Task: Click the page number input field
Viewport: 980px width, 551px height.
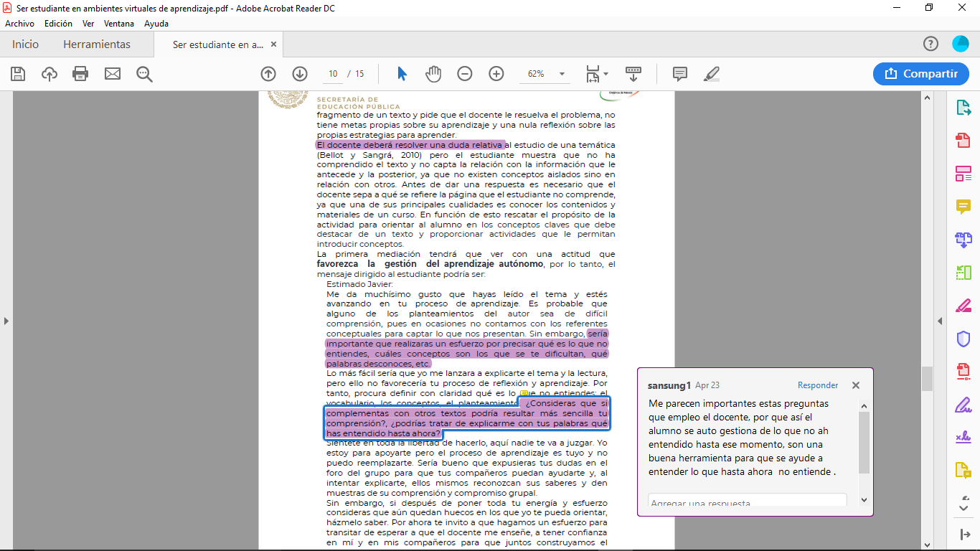Action: pos(333,74)
